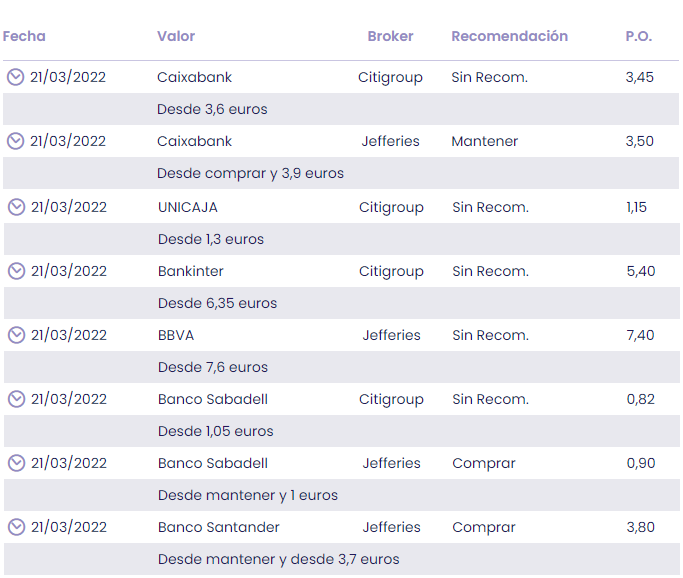Collapse the Banco Sabadell Jefferies row chevron

(x=16, y=463)
